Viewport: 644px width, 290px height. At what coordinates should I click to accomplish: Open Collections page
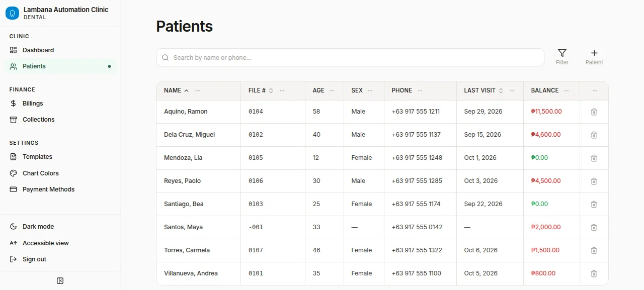tap(60, 120)
